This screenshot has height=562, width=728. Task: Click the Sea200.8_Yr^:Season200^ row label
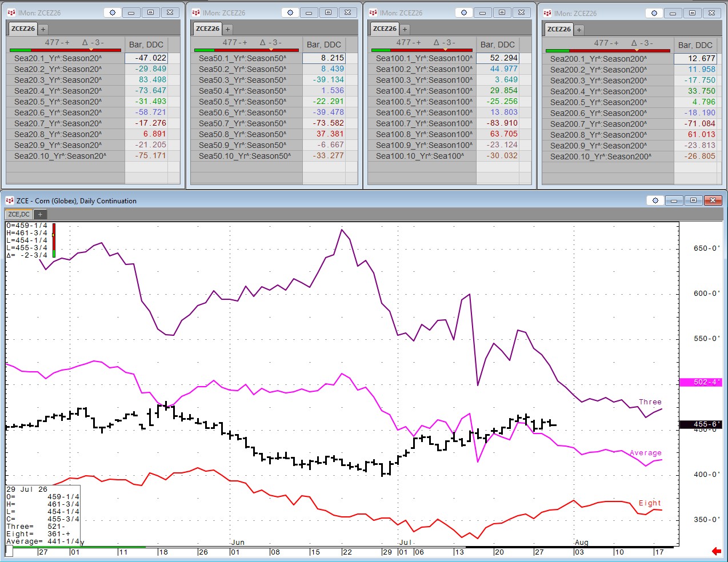(598, 135)
